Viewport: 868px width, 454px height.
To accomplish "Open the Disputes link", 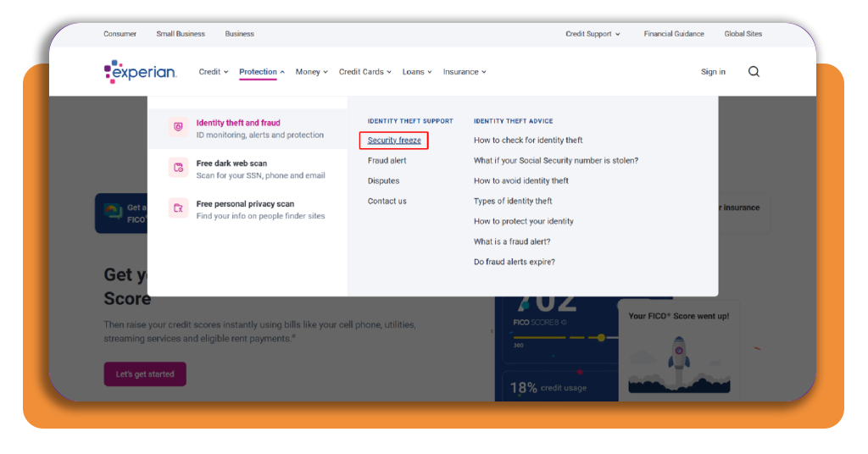I will [x=383, y=180].
